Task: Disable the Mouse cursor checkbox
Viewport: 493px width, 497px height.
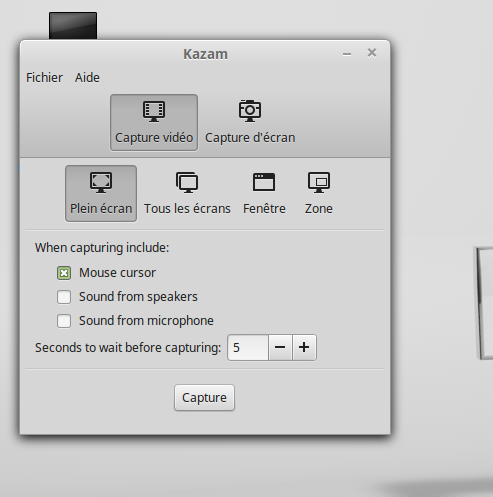Action: click(x=64, y=273)
